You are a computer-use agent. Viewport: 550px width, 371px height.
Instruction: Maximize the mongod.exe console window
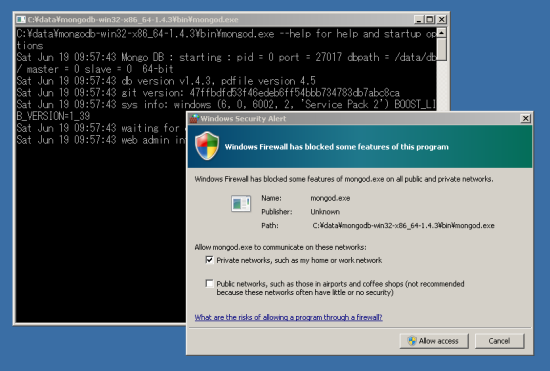point(430,20)
